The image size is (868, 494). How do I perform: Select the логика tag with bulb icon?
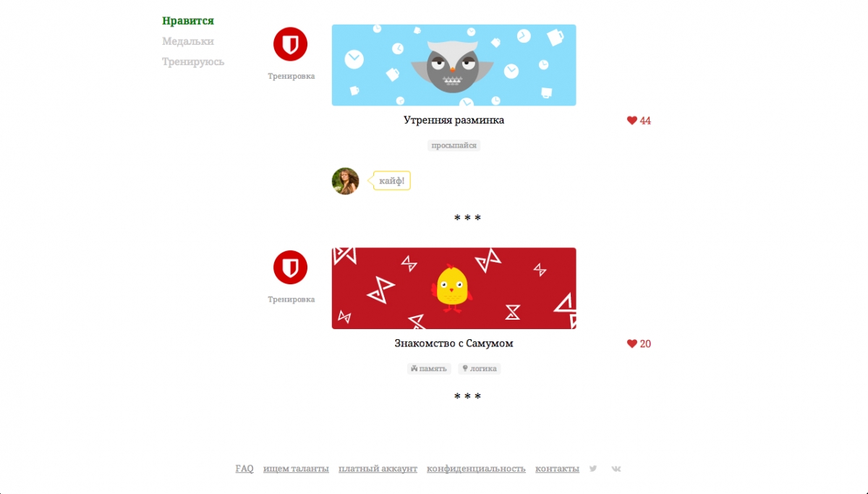point(479,369)
